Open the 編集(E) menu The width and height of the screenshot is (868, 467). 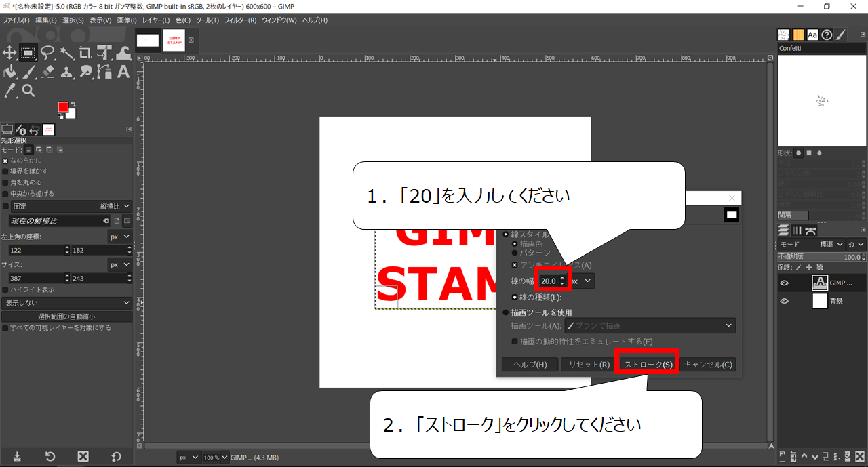[46, 20]
